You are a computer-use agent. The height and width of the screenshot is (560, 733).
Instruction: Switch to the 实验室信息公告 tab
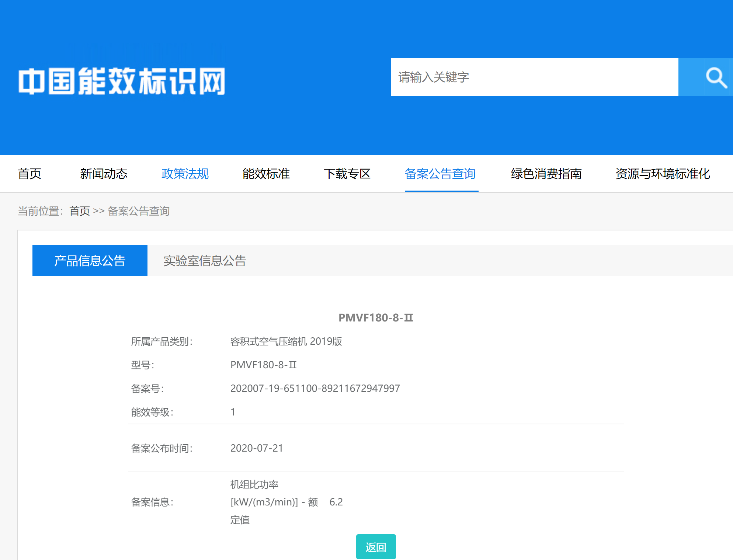pos(205,261)
